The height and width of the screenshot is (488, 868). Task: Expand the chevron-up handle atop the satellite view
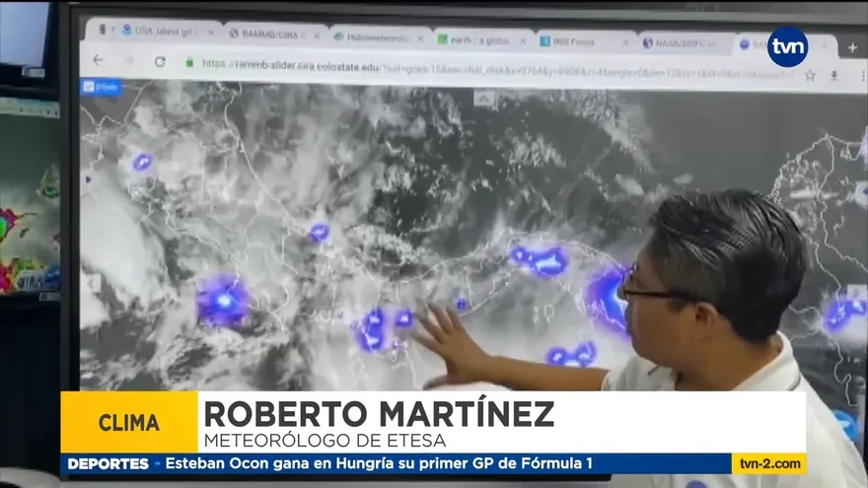click(x=483, y=99)
